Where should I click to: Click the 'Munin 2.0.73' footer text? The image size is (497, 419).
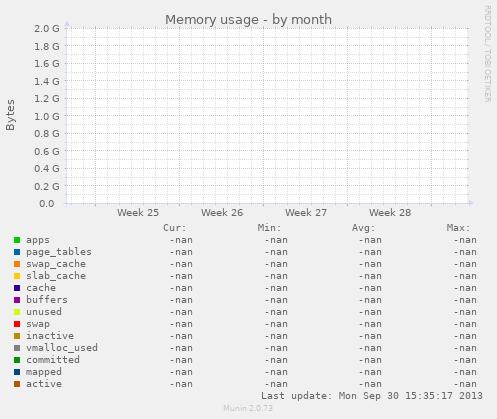248,408
